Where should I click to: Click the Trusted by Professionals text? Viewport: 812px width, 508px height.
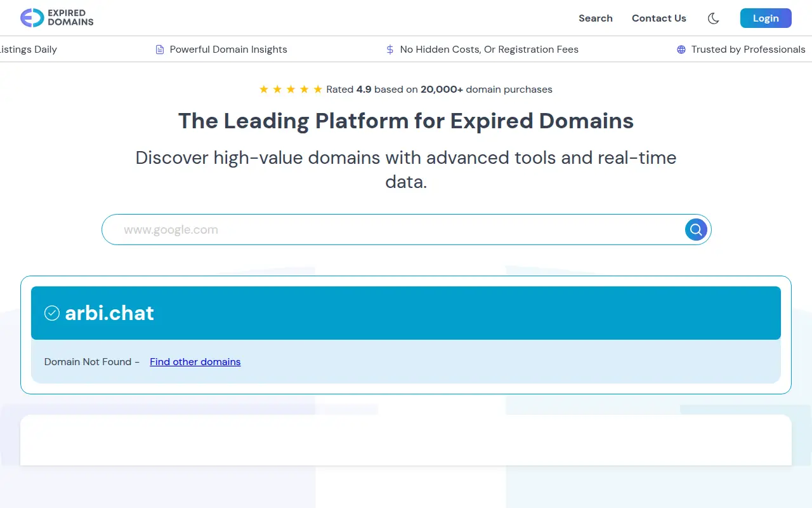(749, 50)
